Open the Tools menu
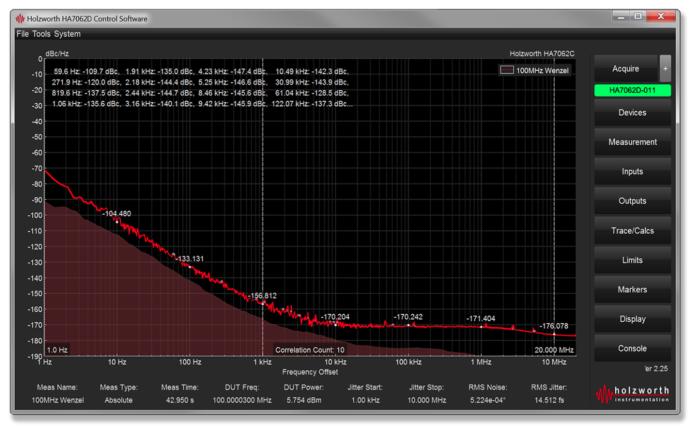The width and height of the screenshot is (691, 427). [41, 34]
